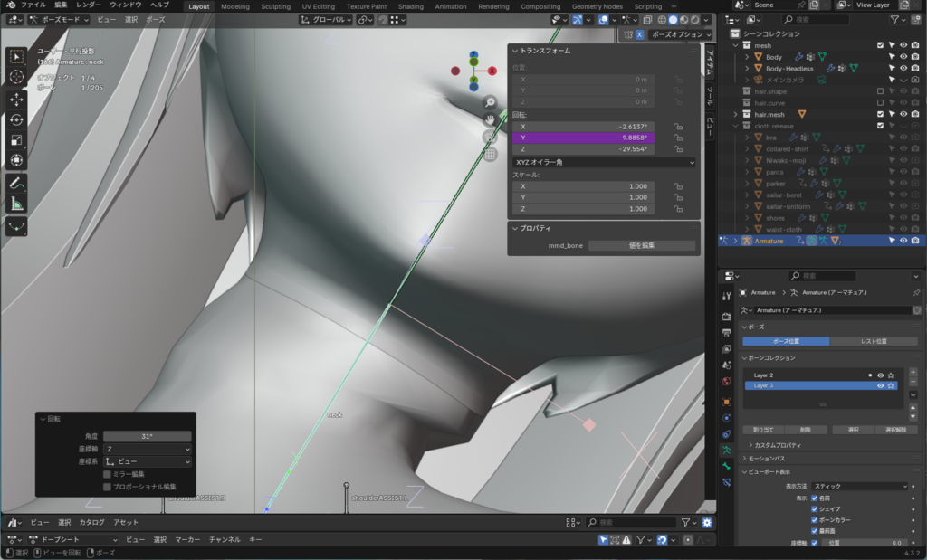Click the レスト位置 button

tap(872, 341)
